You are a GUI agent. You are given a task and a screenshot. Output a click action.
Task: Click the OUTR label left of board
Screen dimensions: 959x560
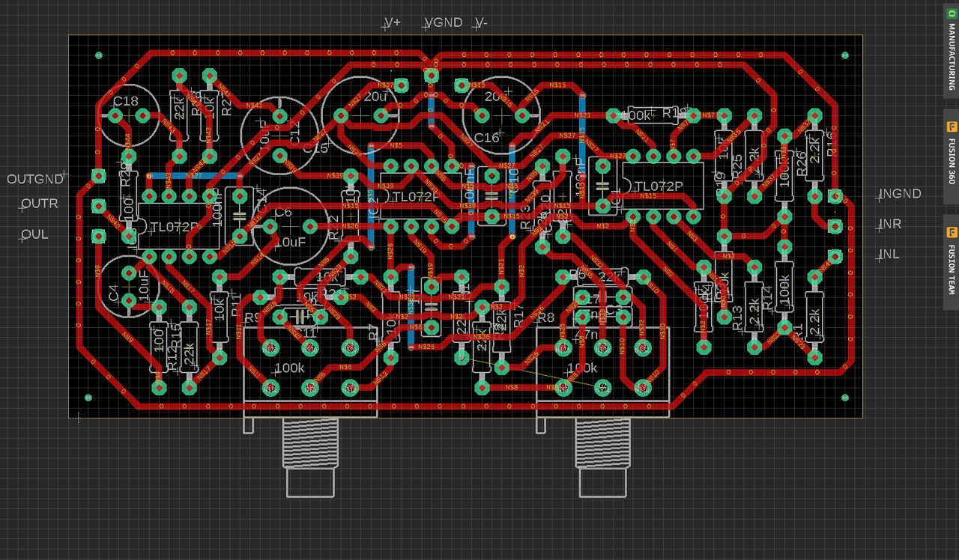40,204
